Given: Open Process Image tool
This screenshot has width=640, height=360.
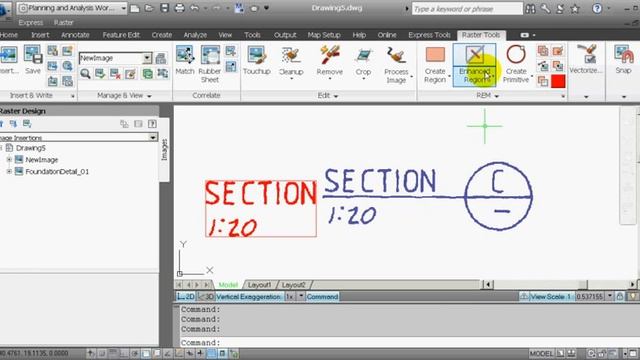Looking at the screenshot, I should coord(396,64).
